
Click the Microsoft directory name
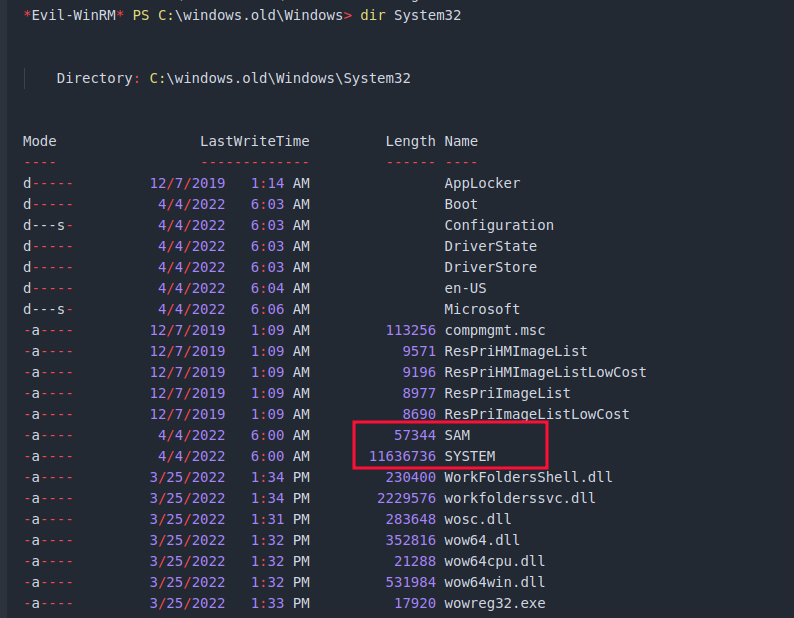482,309
